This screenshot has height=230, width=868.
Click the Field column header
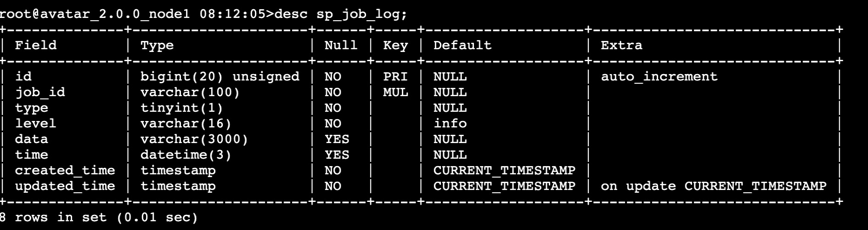[36, 45]
